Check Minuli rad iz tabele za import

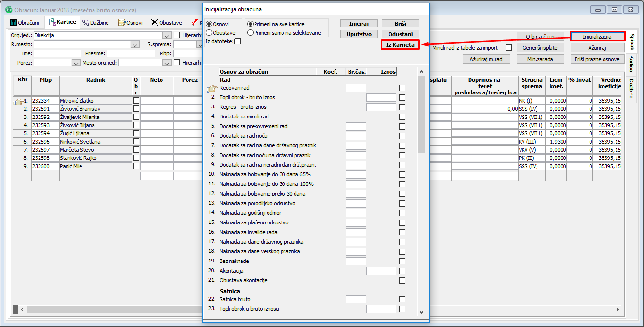509,48
